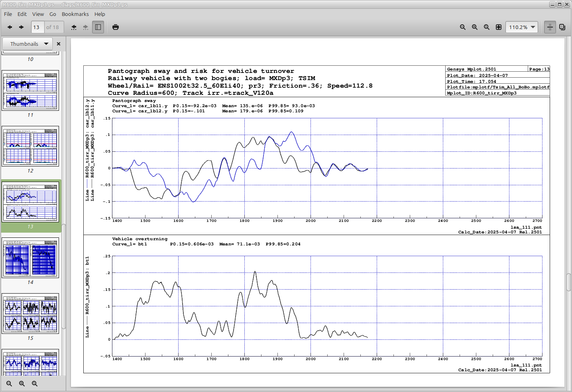Click the 'Curve_1= car_1b12.y' statistics line

[208, 111]
